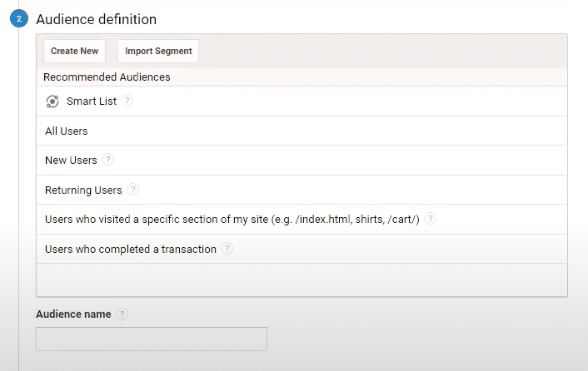This screenshot has width=588, height=371.
Task: Pick the Returning Users audience
Action: (301, 190)
